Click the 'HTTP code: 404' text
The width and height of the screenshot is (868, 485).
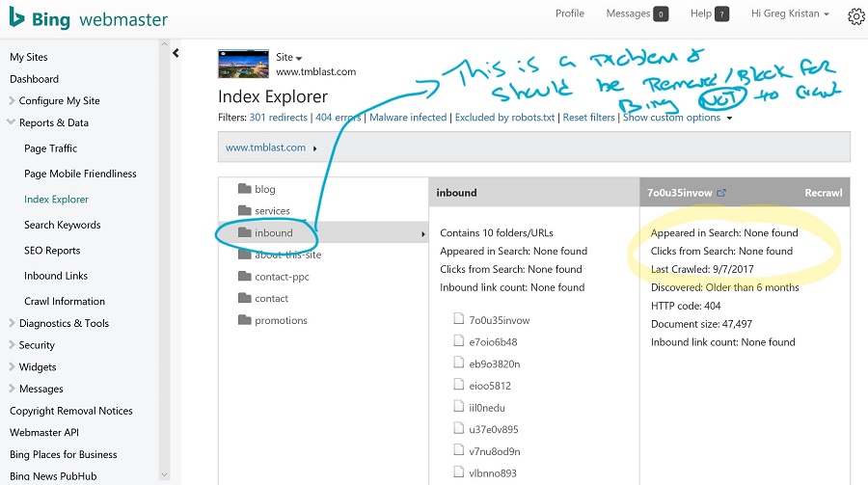point(686,306)
